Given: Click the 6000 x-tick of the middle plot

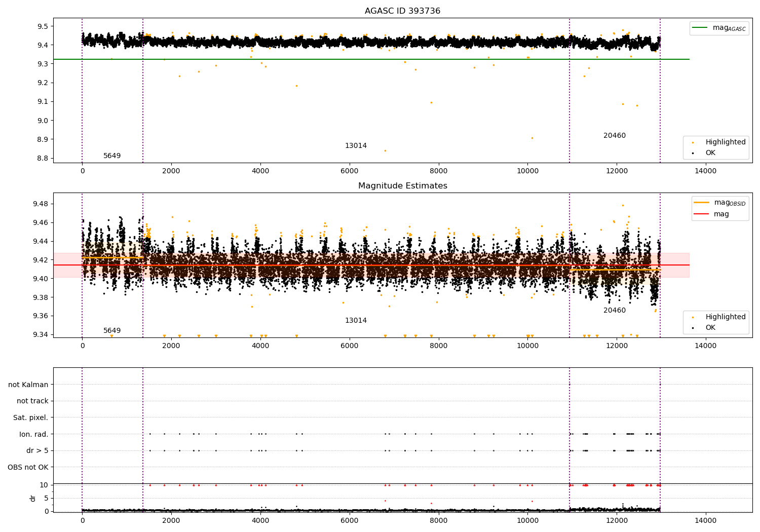Looking at the screenshot, I should (x=349, y=346).
